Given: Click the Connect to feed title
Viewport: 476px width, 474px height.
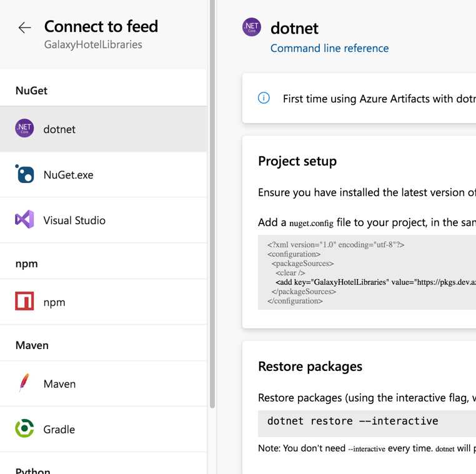Looking at the screenshot, I should pos(101,26).
